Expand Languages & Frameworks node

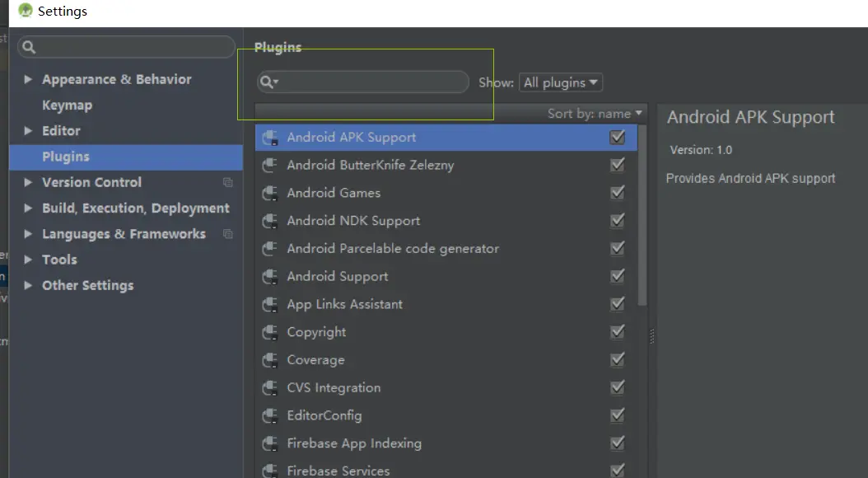coord(28,234)
